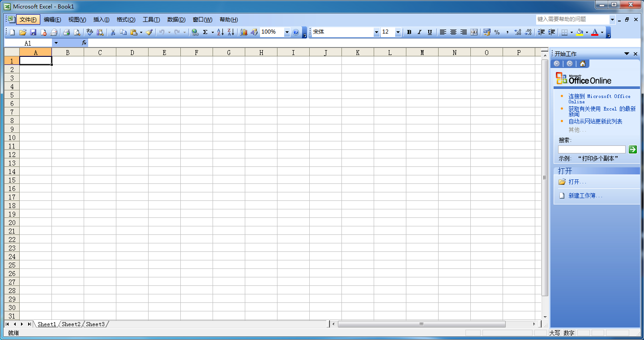Open the 宋体 font name dropdown
This screenshot has height=340, width=644.
(376, 32)
